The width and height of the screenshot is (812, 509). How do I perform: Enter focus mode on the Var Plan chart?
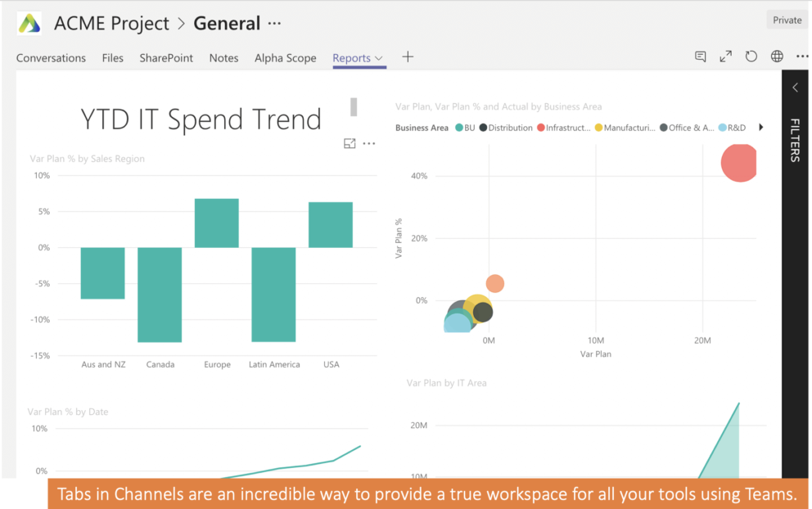350,142
